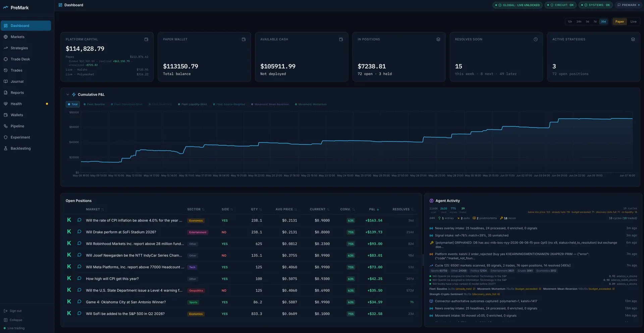Open the Experiment page

click(26, 137)
